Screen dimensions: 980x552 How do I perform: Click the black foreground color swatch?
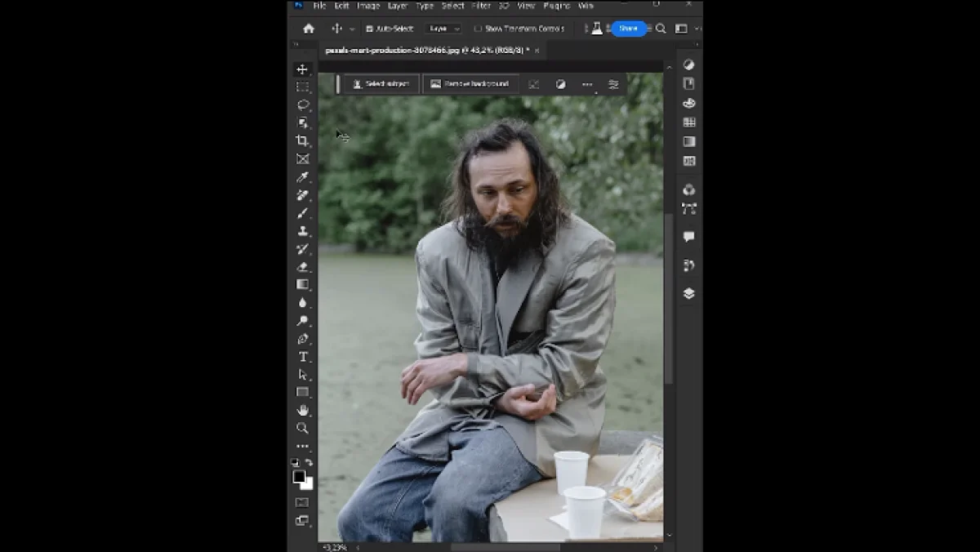pyautogui.click(x=299, y=477)
